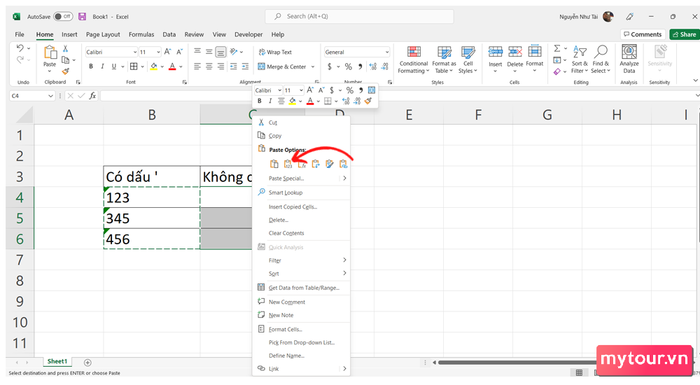Open General number format dropdown
700x385 pixels.
387,52
